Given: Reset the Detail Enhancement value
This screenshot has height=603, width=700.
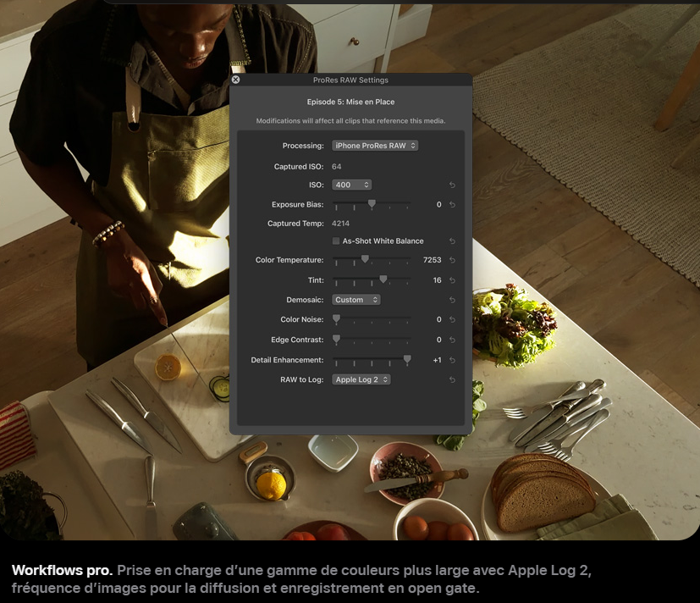Looking at the screenshot, I should coord(452,360).
